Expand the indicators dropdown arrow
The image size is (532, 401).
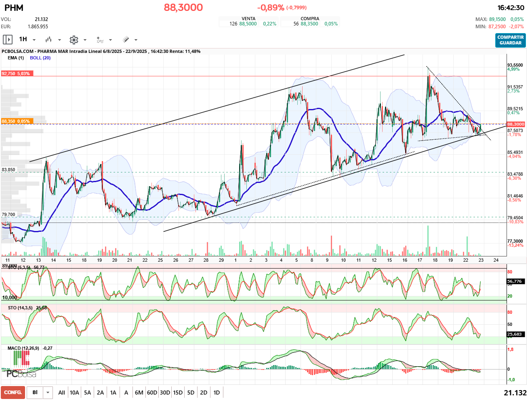click(x=110, y=40)
